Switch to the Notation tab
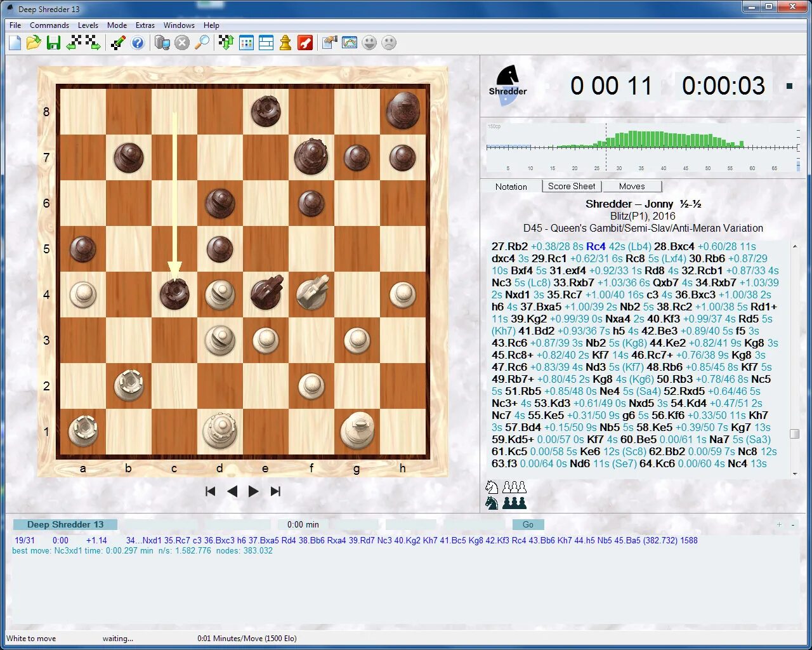 511,187
